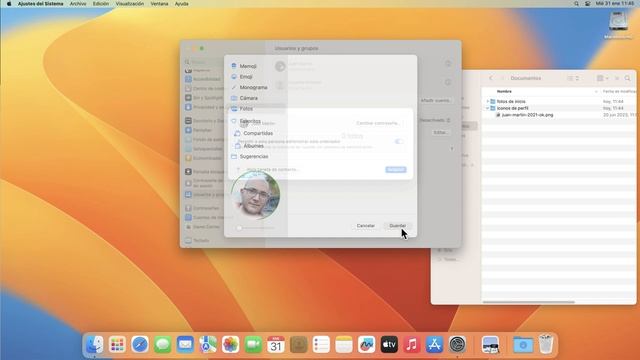Expand the fotos de inicio folder in Finder
The height and width of the screenshot is (360, 640).
487,101
